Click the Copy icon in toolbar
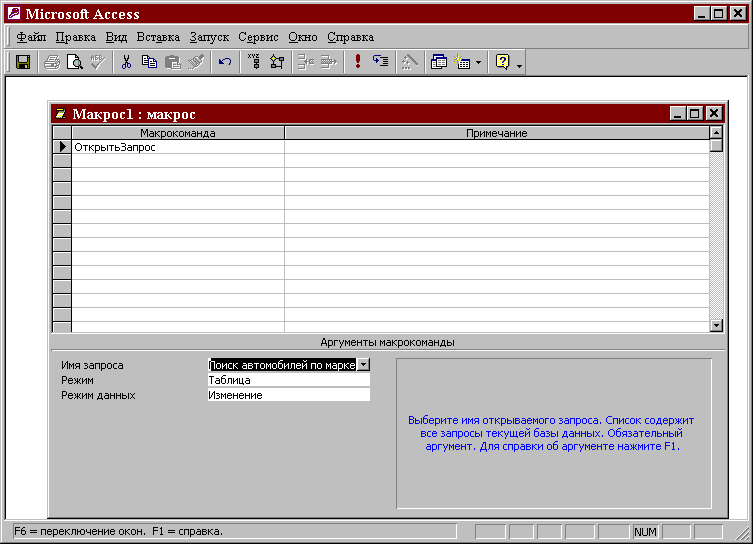Image resolution: width=753 pixels, height=544 pixels. click(149, 62)
